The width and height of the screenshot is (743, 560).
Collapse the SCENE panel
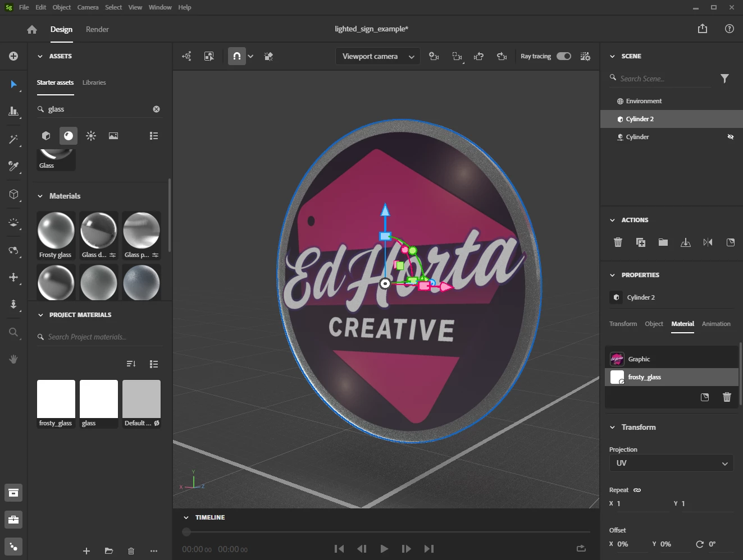612,56
